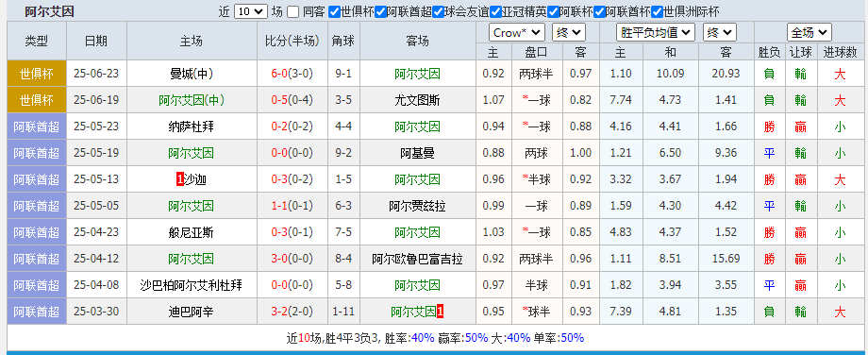Select the 世俱杯 tag on 25-06-19 row
Screen dimensions: 868x355
click(x=37, y=100)
